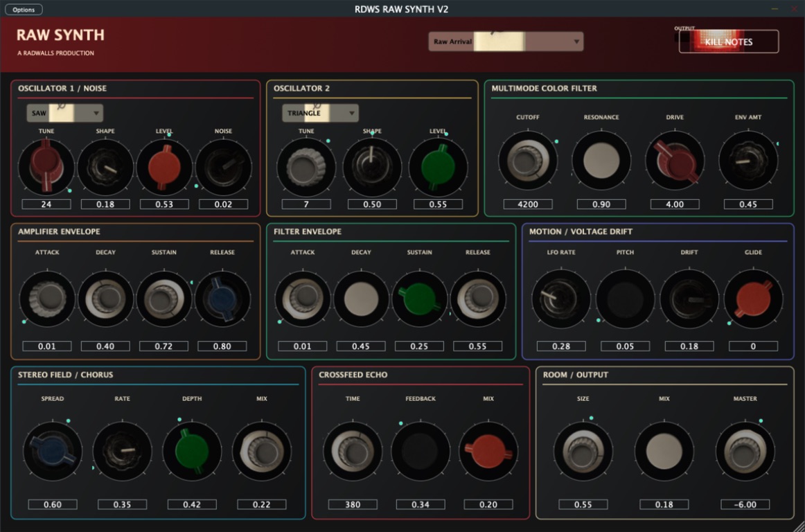Click env amt value field 0.45
Image resolution: width=805 pixels, height=532 pixels.
pyautogui.click(x=748, y=204)
